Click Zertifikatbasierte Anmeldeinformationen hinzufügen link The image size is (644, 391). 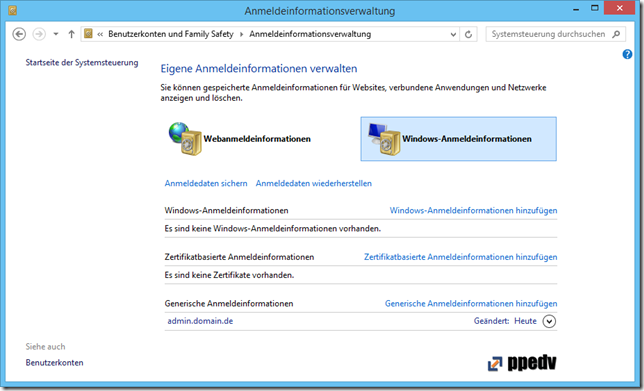click(460, 257)
